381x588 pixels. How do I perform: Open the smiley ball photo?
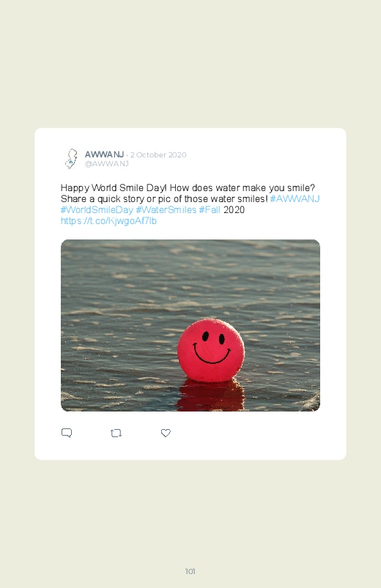(190, 325)
